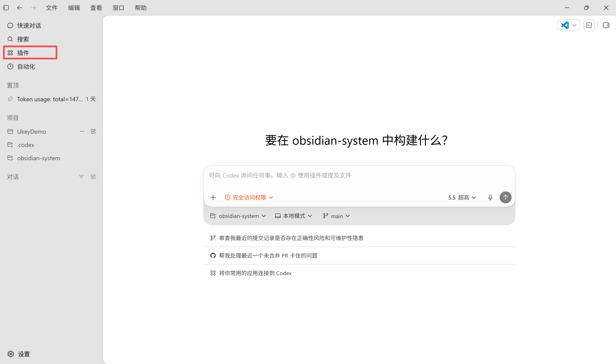Open the 窗口 menu
616x364 pixels.
pyautogui.click(x=118, y=8)
